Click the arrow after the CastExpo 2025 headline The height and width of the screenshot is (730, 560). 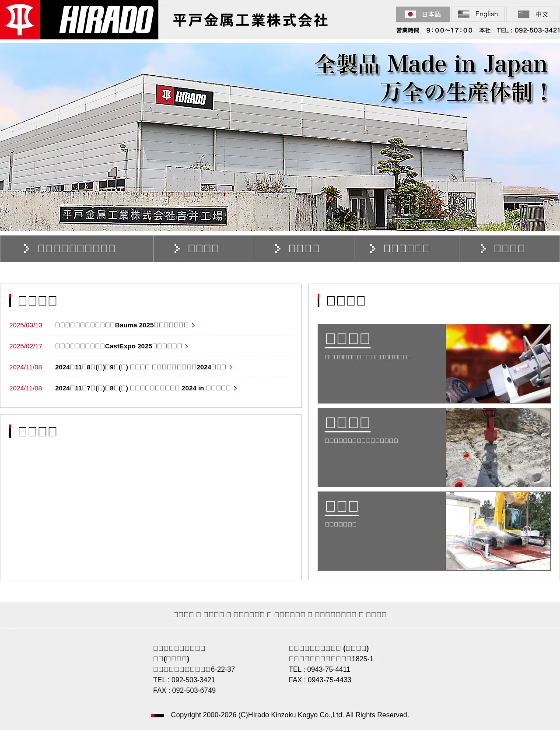coord(187,346)
